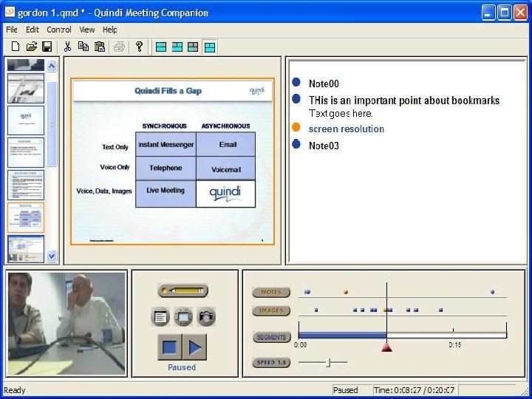
Task: Click thumbnail list scroll down arrow
Action: 52,256
